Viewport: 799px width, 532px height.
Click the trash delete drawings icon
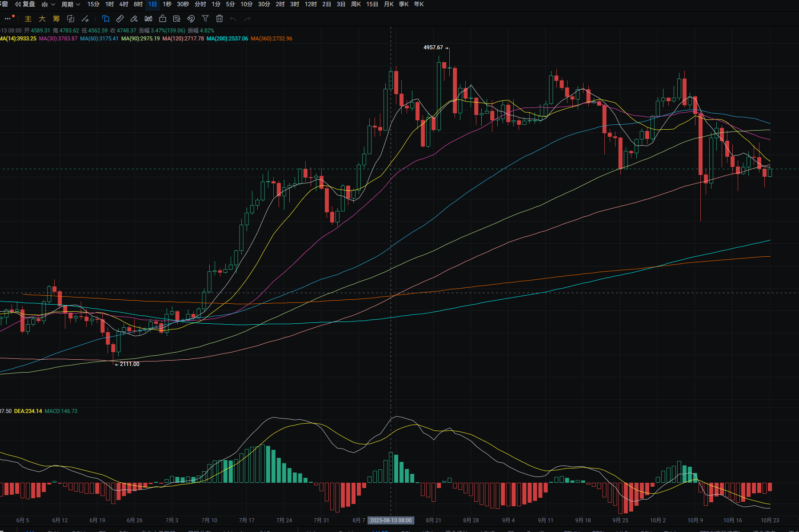click(220, 19)
